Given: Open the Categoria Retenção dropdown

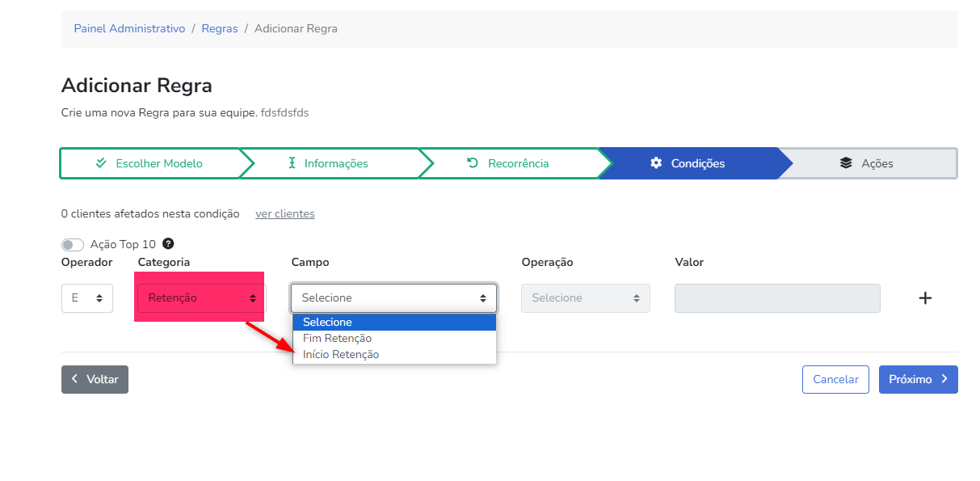Looking at the screenshot, I should pos(201,298).
